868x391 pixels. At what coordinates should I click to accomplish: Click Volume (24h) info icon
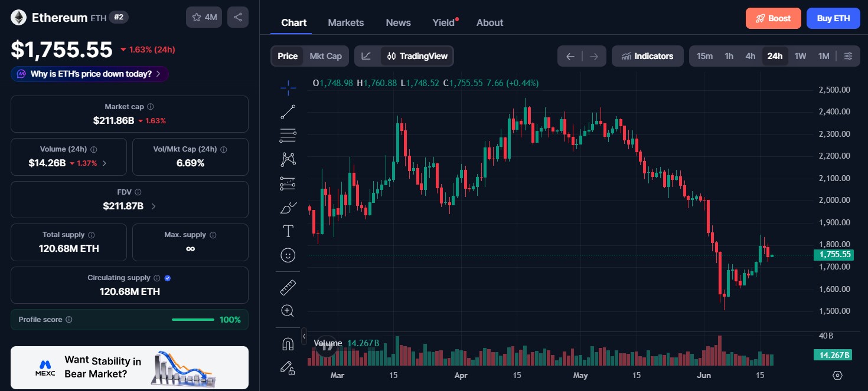(x=94, y=150)
